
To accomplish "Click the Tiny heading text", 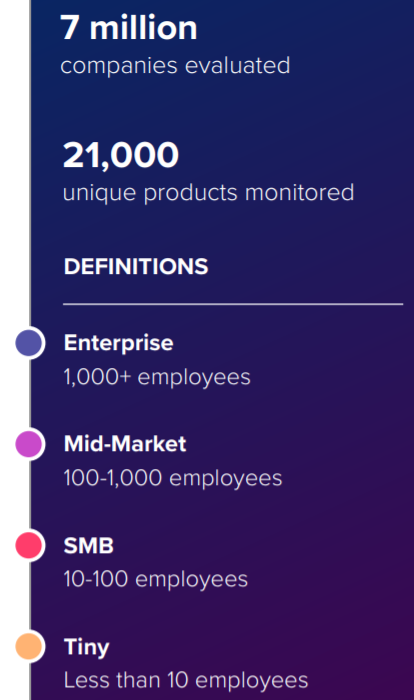I will 86,647.
